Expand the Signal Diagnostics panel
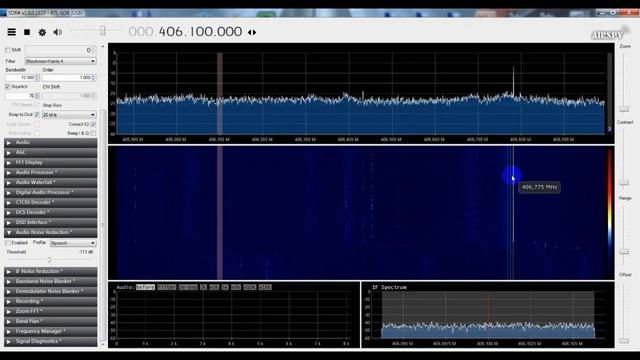This screenshot has width=640, height=360. point(51,341)
